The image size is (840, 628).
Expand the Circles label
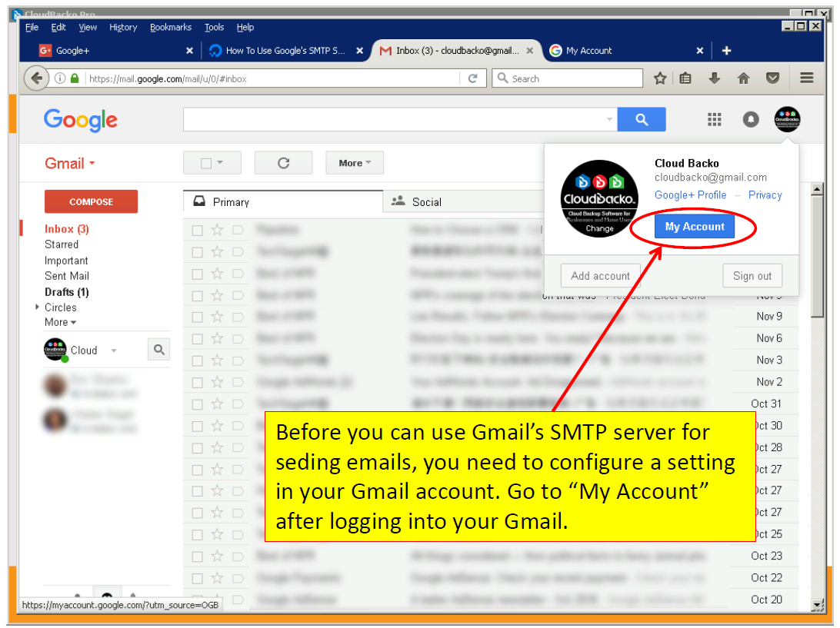[x=37, y=307]
